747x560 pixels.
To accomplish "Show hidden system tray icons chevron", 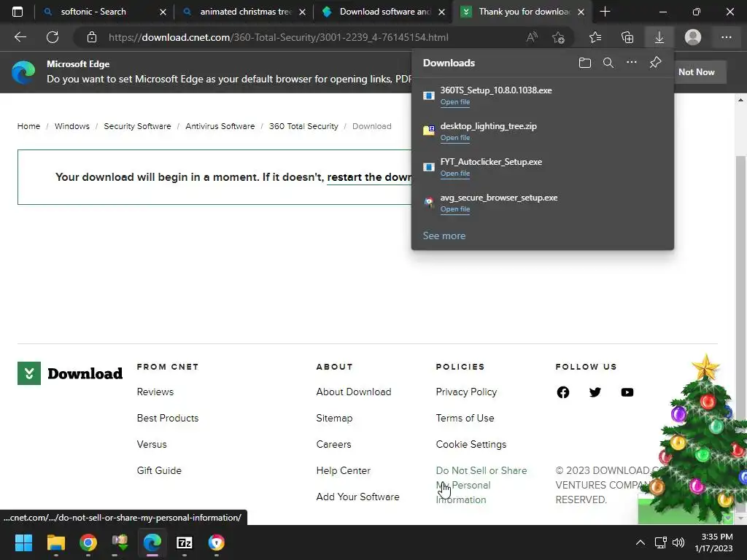I will (640, 542).
